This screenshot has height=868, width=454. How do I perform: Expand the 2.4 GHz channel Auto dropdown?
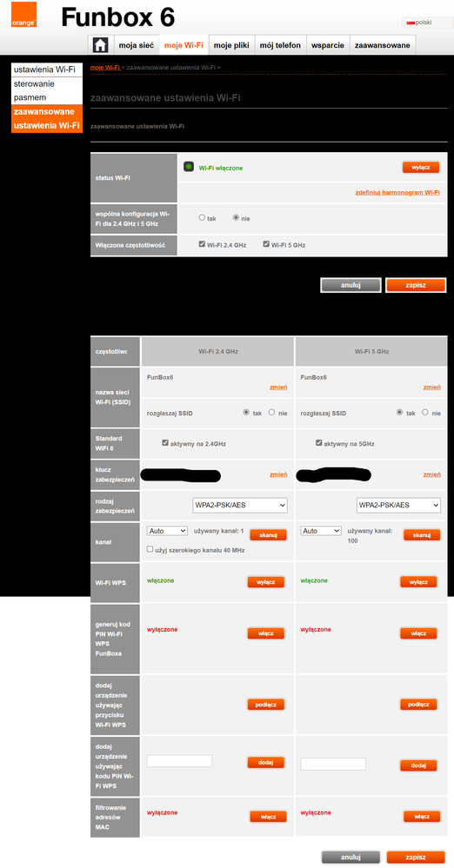click(x=167, y=530)
